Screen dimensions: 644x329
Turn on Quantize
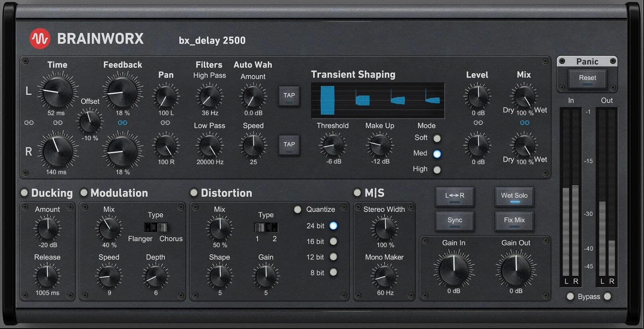(298, 210)
